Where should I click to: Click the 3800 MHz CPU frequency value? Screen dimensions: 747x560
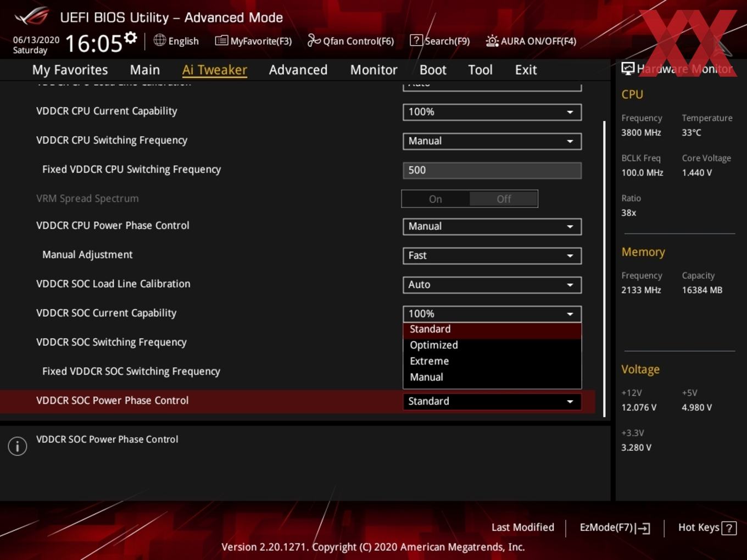click(641, 132)
